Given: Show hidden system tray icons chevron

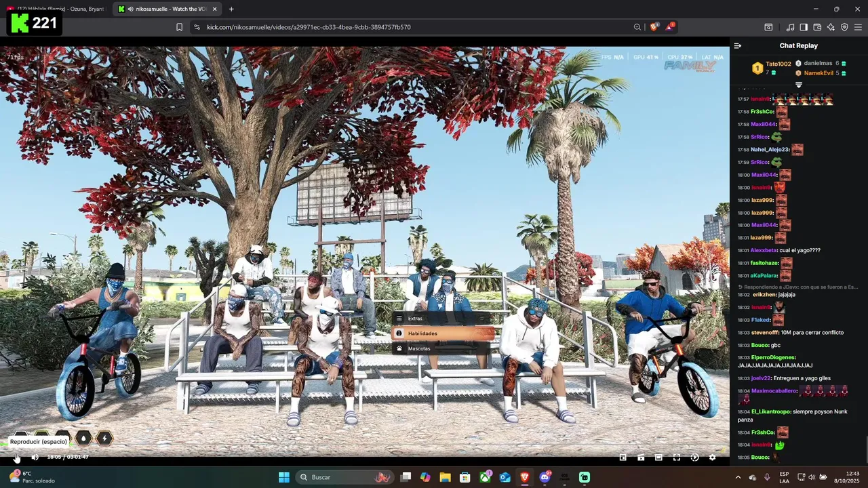Looking at the screenshot, I should [738, 477].
